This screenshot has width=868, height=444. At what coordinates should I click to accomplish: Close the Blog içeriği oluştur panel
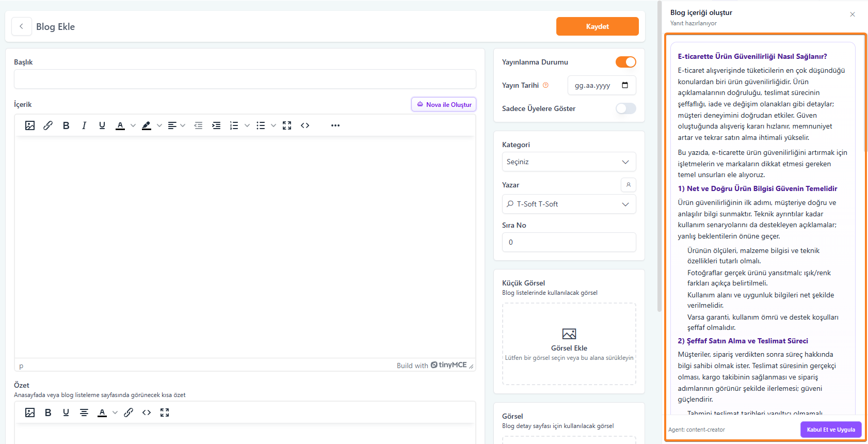[x=853, y=14]
